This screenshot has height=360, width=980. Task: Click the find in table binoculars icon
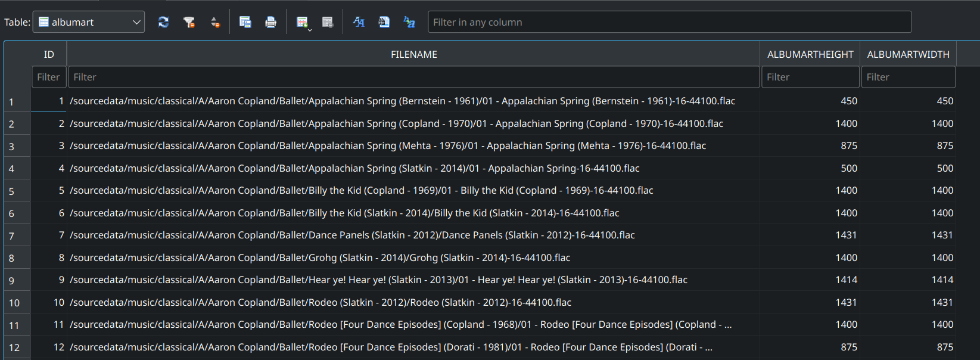(384, 22)
